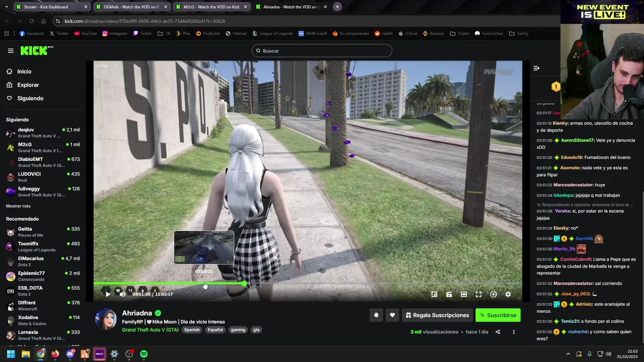Screen dimensions: 644x362
Task: Open a new browser tab
Action: click(337, 7)
